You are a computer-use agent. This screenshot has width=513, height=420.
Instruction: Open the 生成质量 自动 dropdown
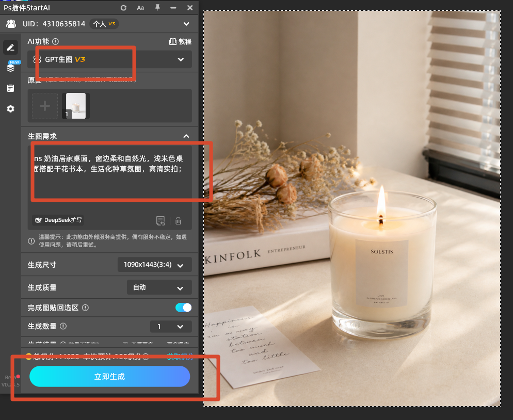[159, 287]
